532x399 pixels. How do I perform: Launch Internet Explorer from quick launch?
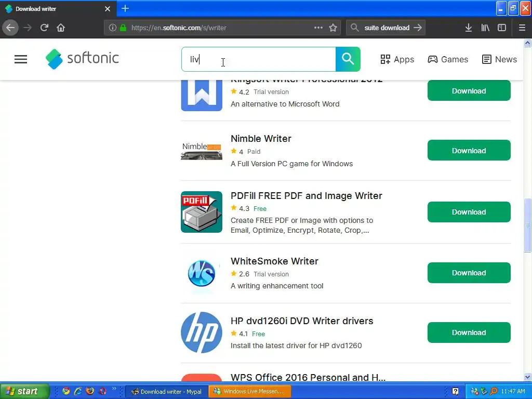78,391
